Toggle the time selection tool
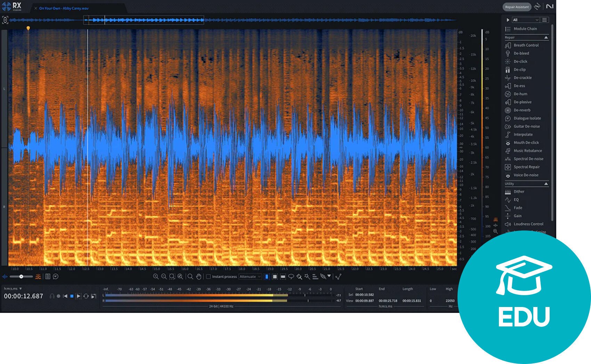Viewport: 591px width, 364px height. coord(267,277)
